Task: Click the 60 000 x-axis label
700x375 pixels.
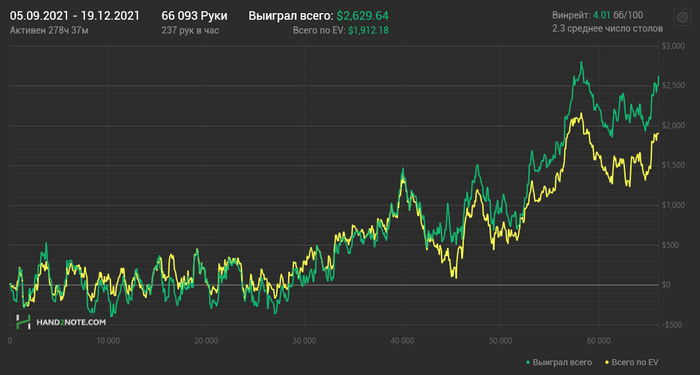Action: (599, 341)
